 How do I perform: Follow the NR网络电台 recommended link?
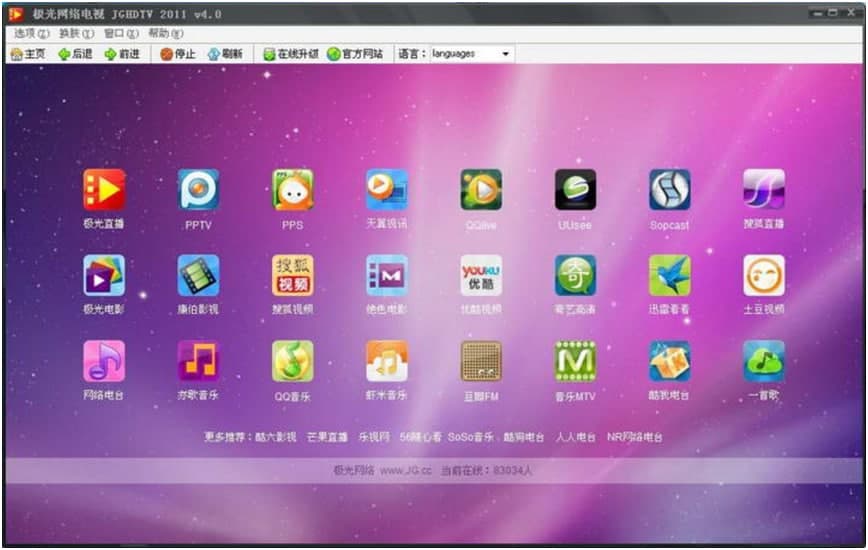[634, 437]
